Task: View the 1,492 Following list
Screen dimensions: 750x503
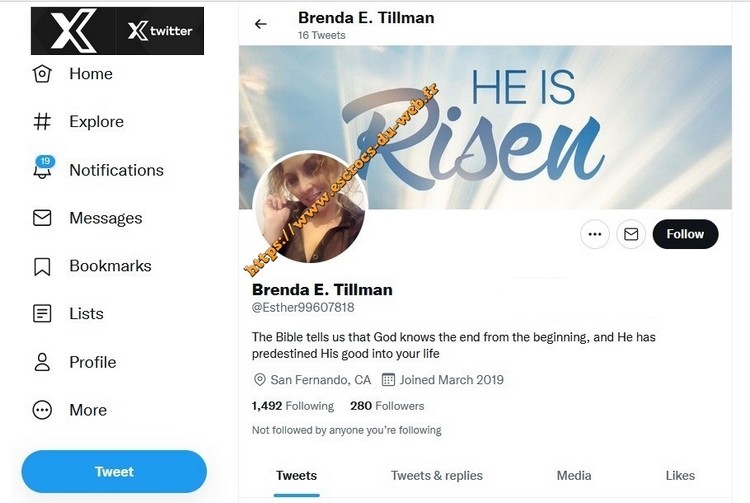Action: [293, 406]
